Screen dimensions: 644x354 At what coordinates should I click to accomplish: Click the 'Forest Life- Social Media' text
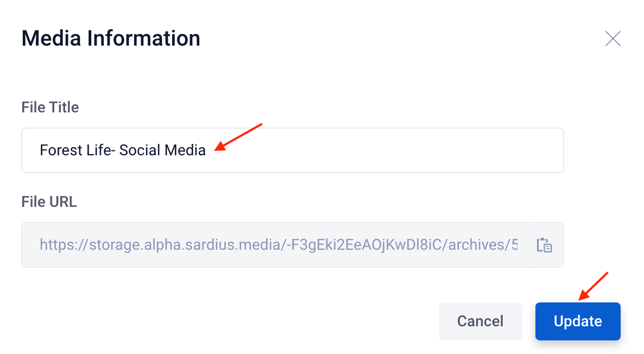122,150
